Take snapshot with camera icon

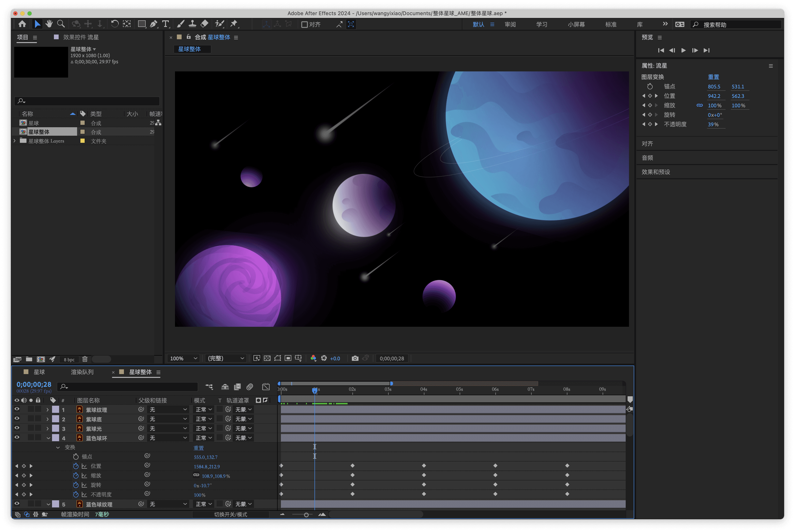coord(355,358)
